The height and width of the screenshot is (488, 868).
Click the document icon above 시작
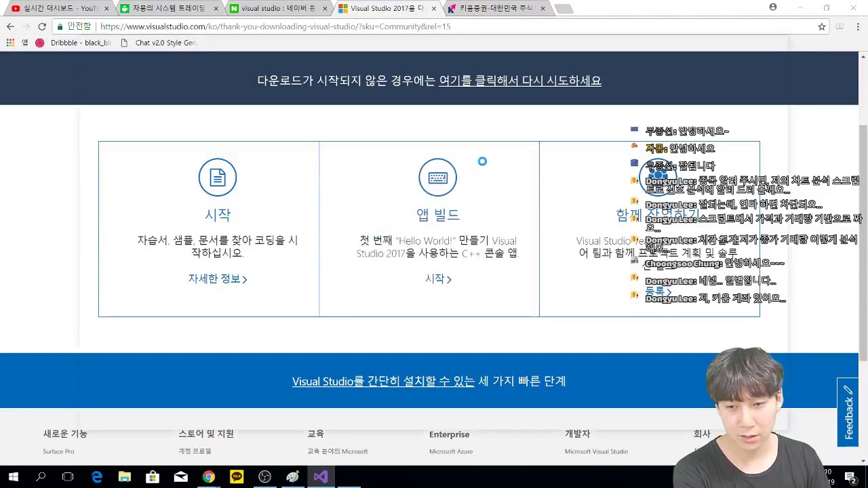[x=217, y=178]
